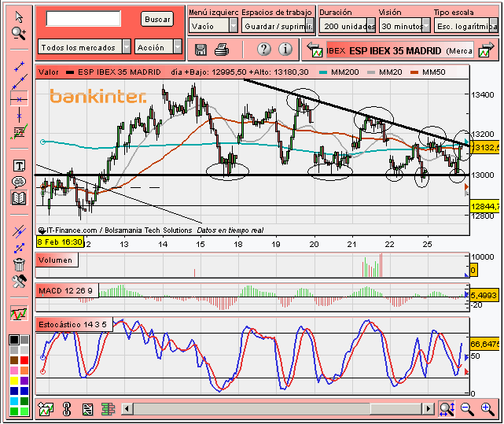Click the Estocástico 14 3 5 panel label
The width and height of the screenshot is (504, 424).
pos(73,324)
